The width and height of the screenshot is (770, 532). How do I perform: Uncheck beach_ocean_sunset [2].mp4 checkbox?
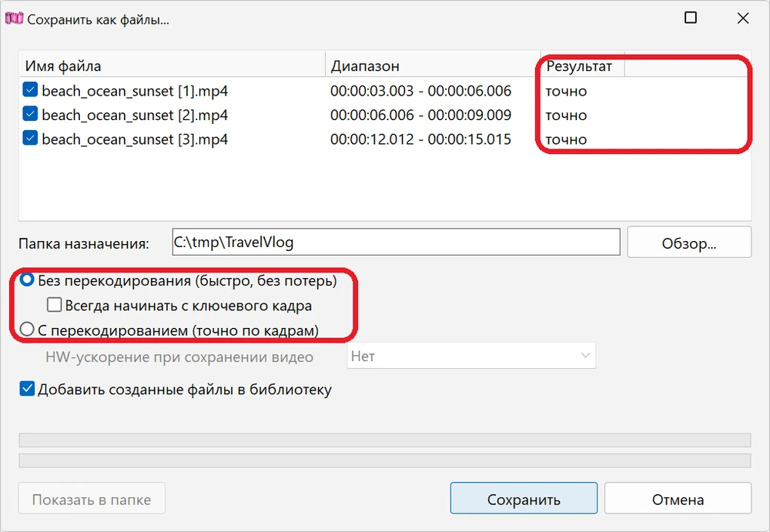[x=30, y=114]
